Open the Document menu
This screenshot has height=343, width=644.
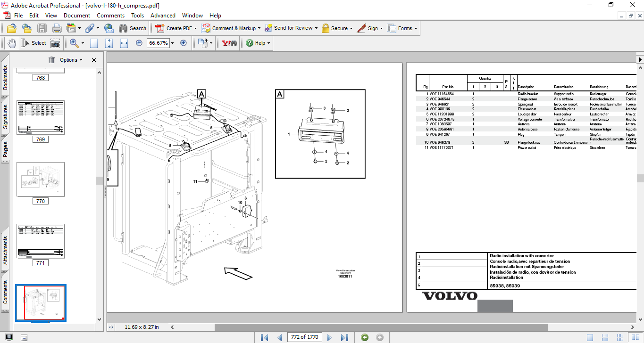[x=77, y=16]
